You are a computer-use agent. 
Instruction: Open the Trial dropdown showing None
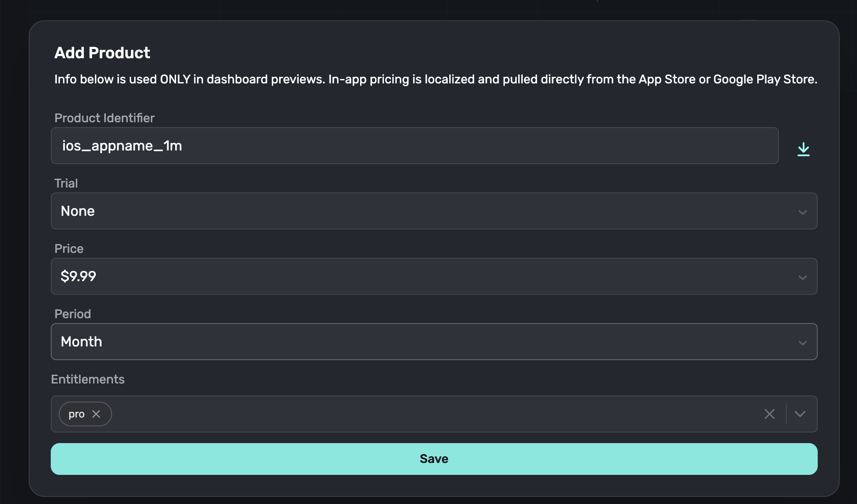[434, 211]
